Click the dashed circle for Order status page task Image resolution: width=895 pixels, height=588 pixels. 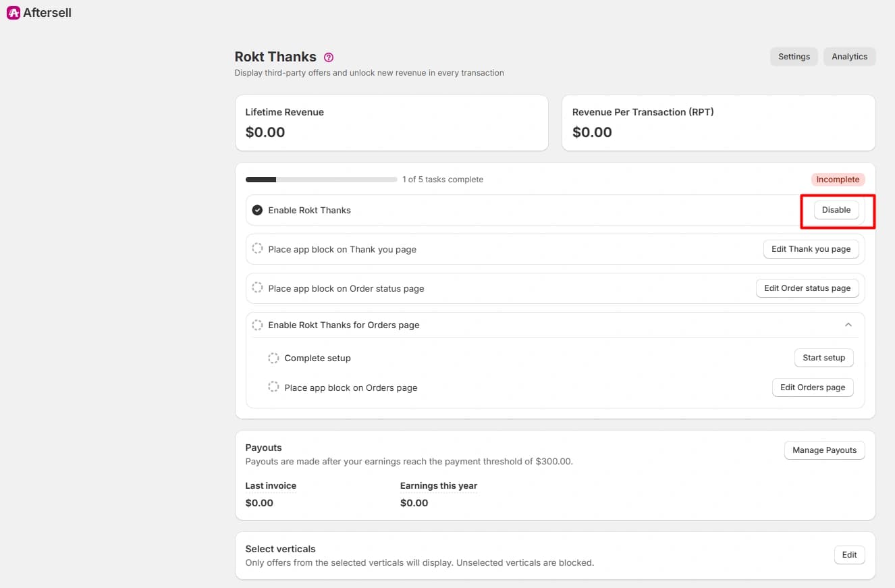(x=257, y=288)
